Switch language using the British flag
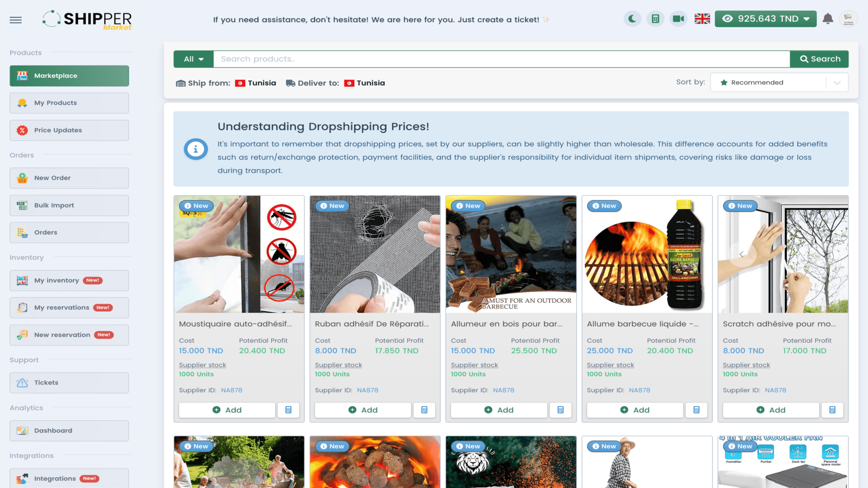Screen dimensions: 868x488 click(701, 18)
